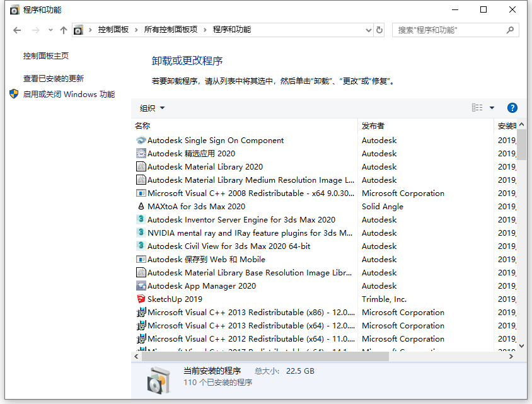Click the Solid Angle publisher cell
Image resolution: width=532 pixels, height=404 pixels.
point(383,207)
